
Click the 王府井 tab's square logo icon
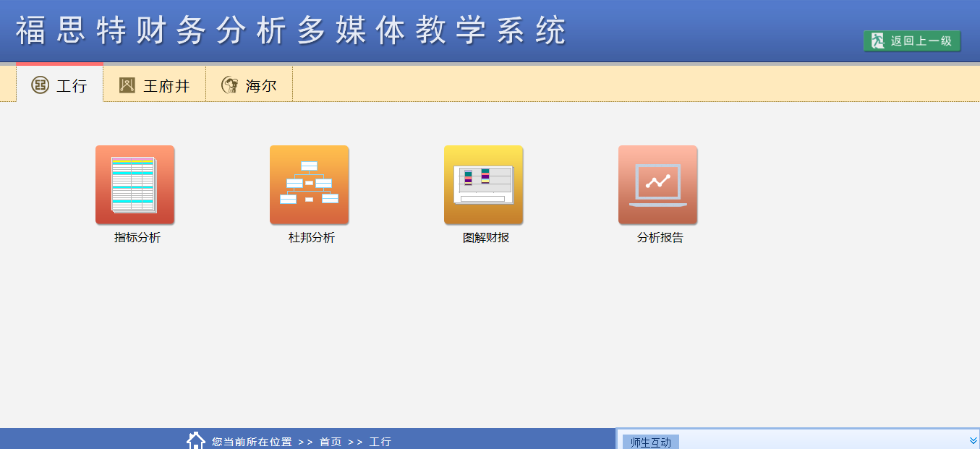click(x=127, y=85)
